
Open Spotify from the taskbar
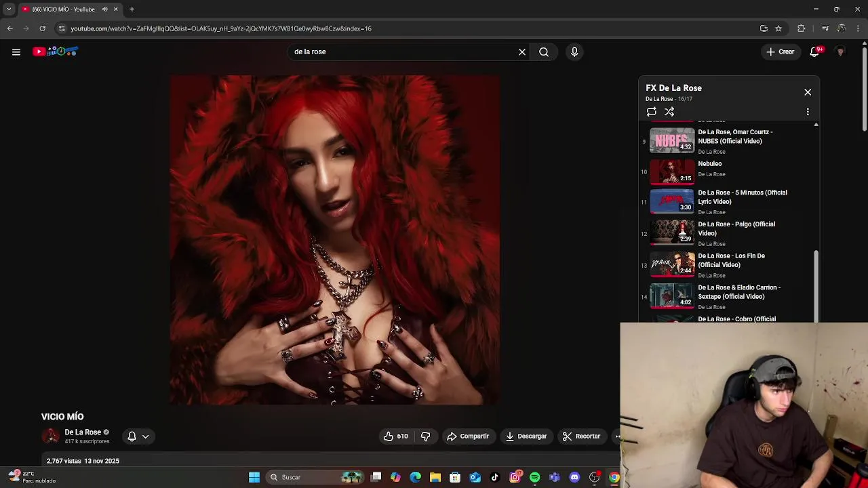click(x=534, y=477)
